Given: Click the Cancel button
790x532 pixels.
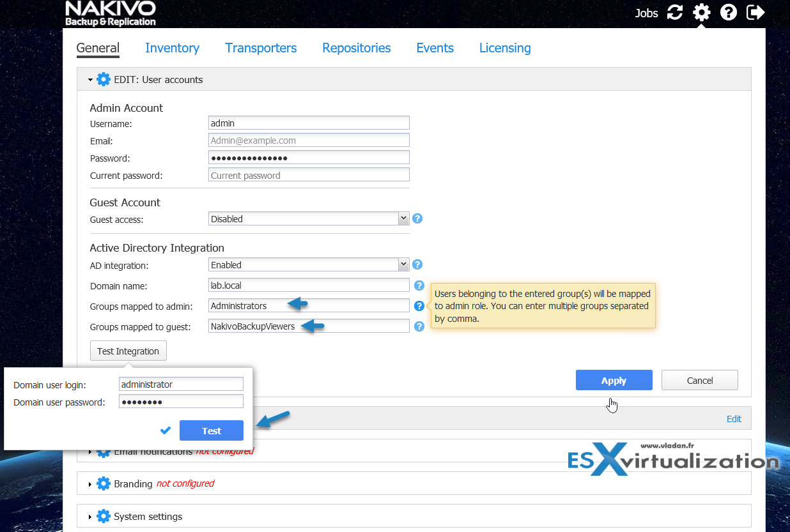Looking at the screenshot, I should coord(699,380).
